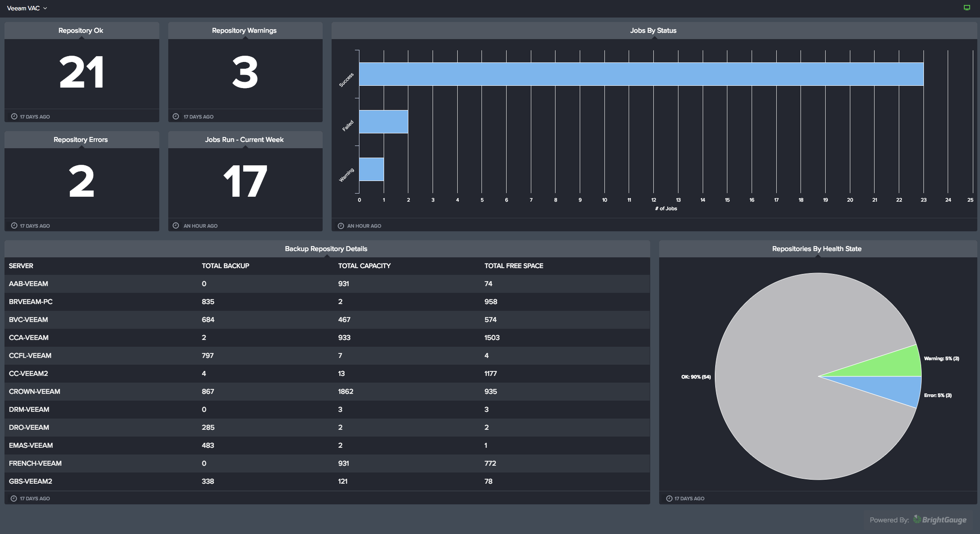Viewport: 980px width, 534px height.
Task: Click clock icon under Jobs By Status chart
Action: pyautogui.click(x=341, y=225)
